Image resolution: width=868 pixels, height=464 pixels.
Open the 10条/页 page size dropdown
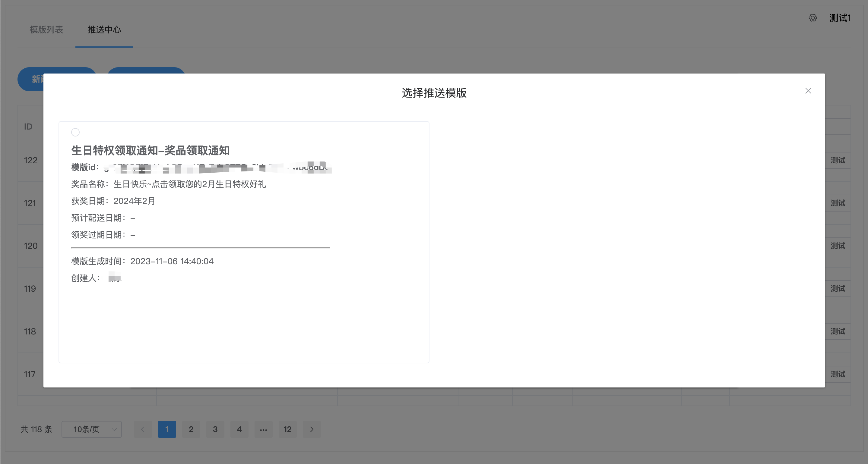pos(92,429)
